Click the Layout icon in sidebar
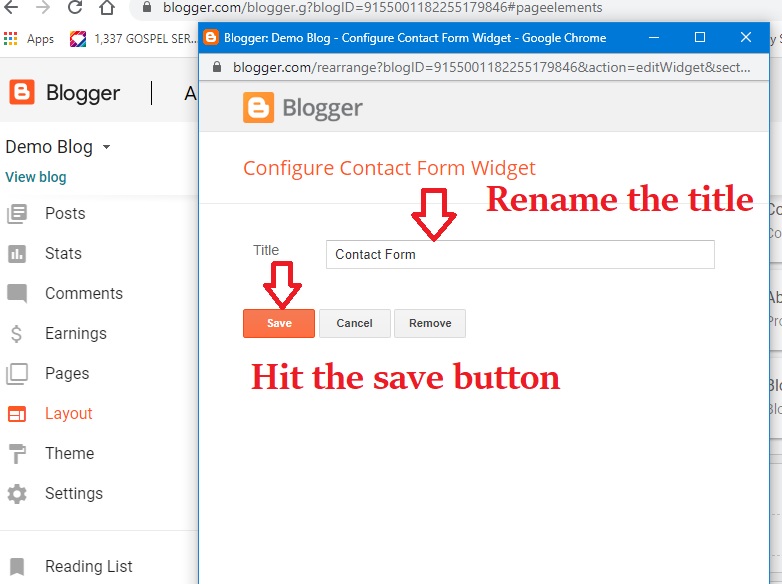This screenshot has height=584, width=782. [x=17, y=414]
